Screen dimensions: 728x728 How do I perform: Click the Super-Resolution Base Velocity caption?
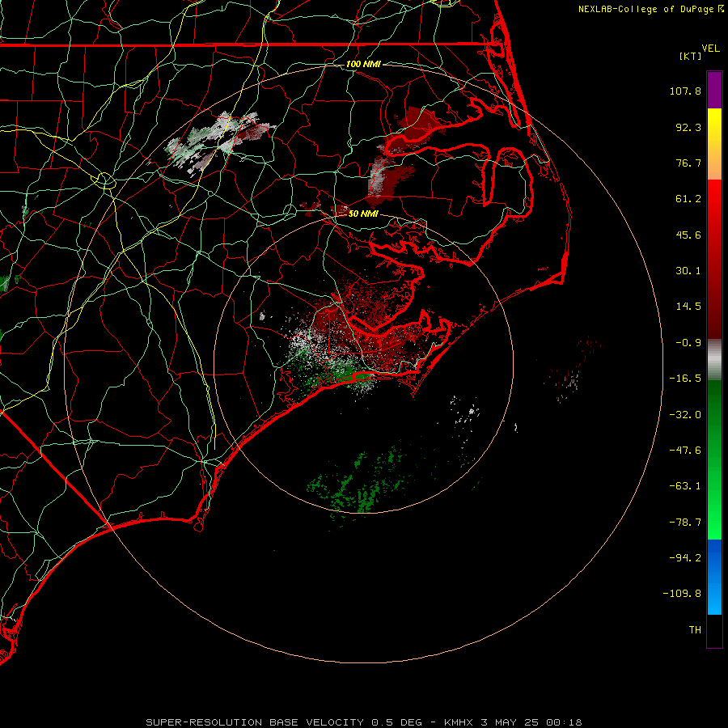point(363,722)
